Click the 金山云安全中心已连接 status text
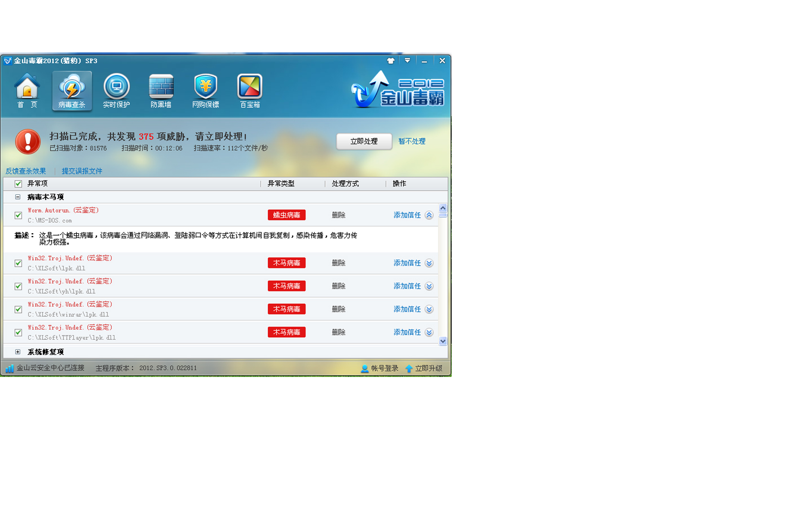Image resolution: width=812 pixels, height=507 pixels. 51,368
